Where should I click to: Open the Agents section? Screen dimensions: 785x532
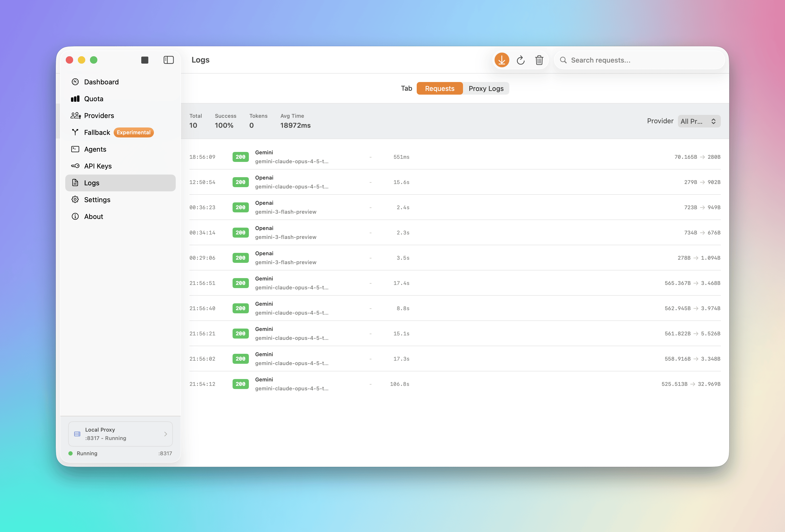(x=95, y=149)
